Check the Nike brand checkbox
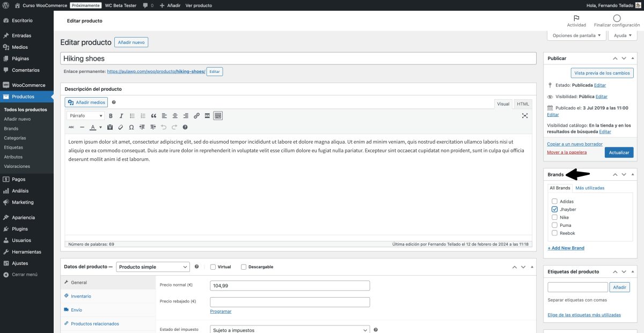Image resolution: width=644 pixels, height=333 pixels. (x=555, y=217)
